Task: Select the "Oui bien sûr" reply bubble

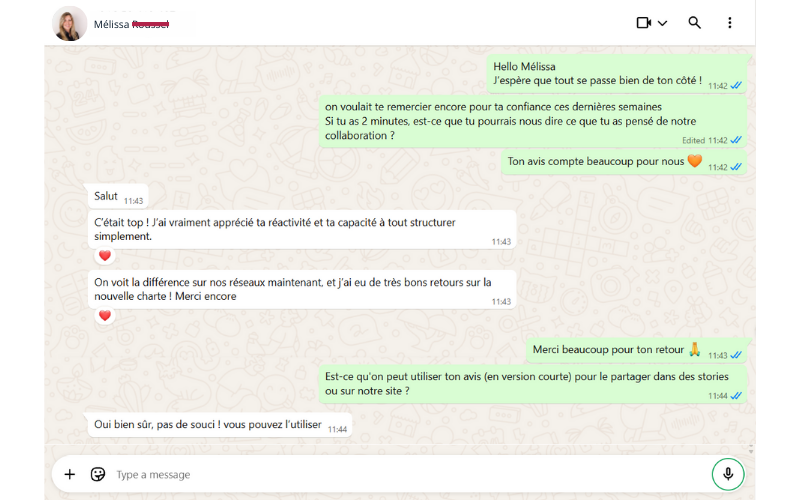Action: point(220,425)
